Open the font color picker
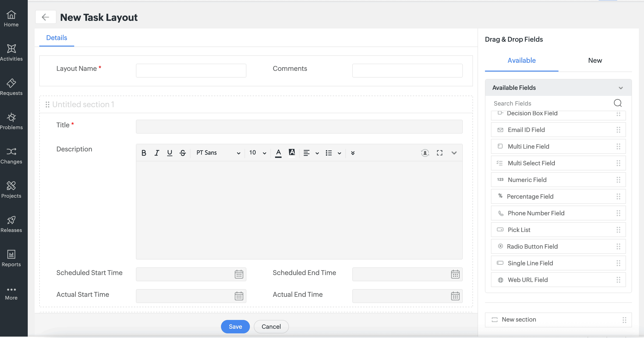 tap(278, 153)
